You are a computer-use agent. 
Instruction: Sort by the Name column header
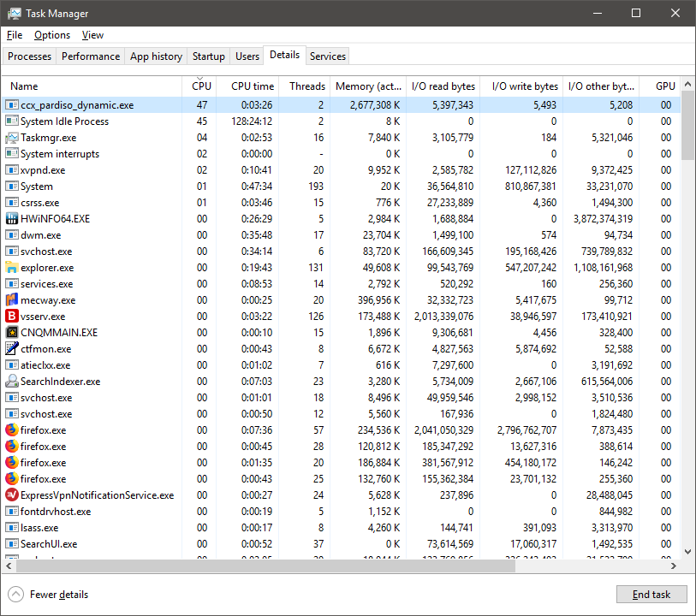click(x=92, y=86)
